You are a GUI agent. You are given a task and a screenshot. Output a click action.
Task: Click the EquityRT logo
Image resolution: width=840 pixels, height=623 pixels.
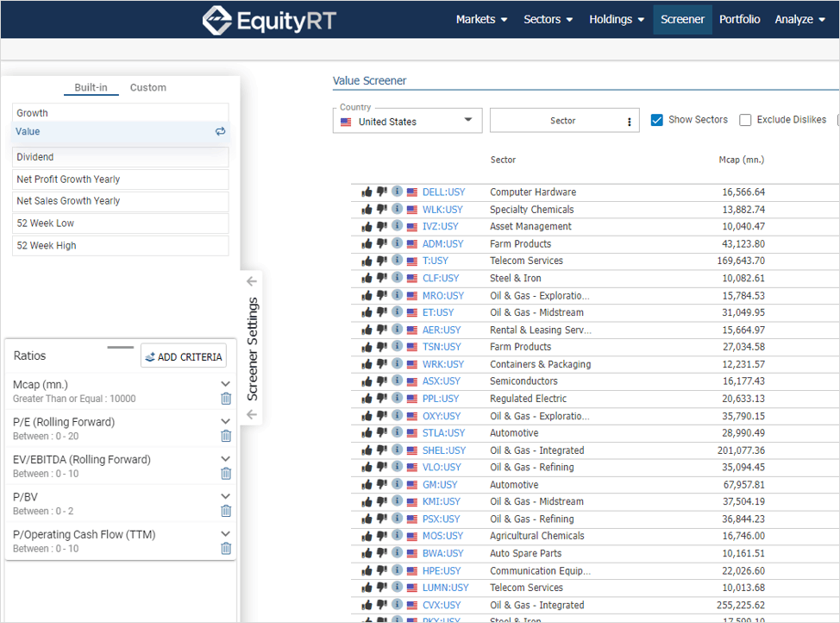click(269, 21)
